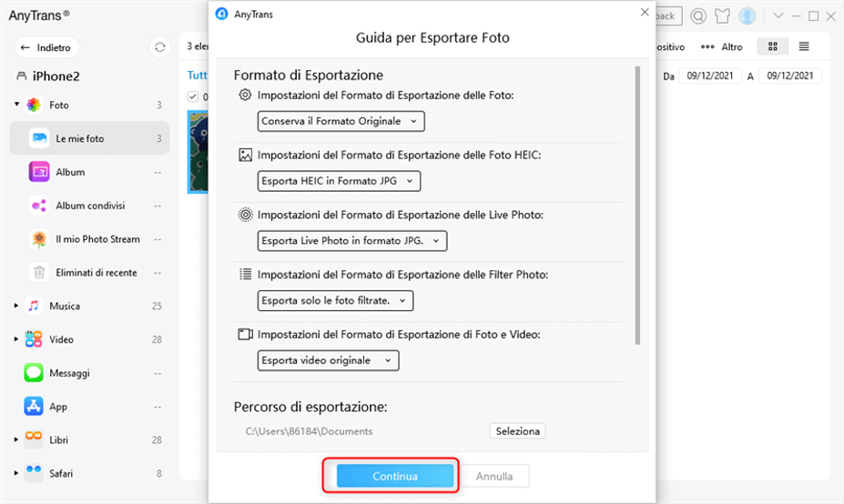Switch to list view layout

(x=804, y=46)
